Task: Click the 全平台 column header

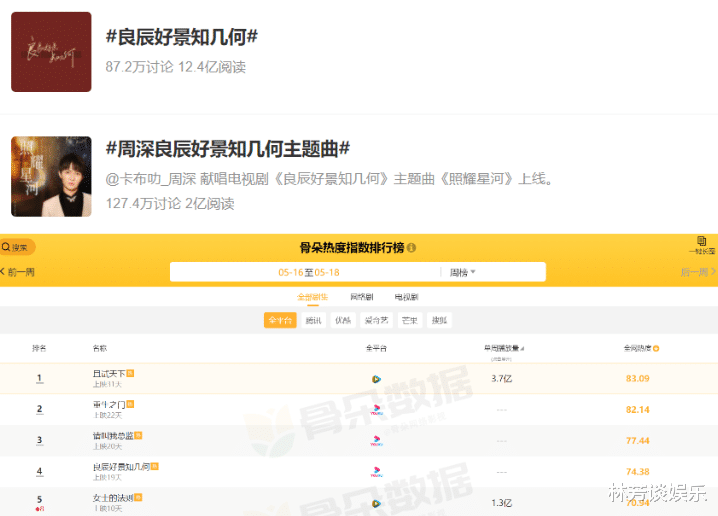Action: click(x=376, y=348)
